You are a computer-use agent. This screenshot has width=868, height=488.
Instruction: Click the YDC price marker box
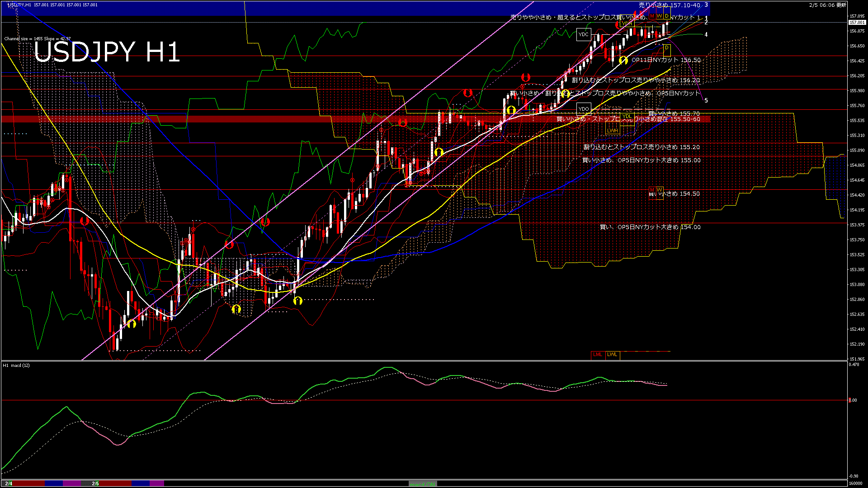tap(584, 34)
